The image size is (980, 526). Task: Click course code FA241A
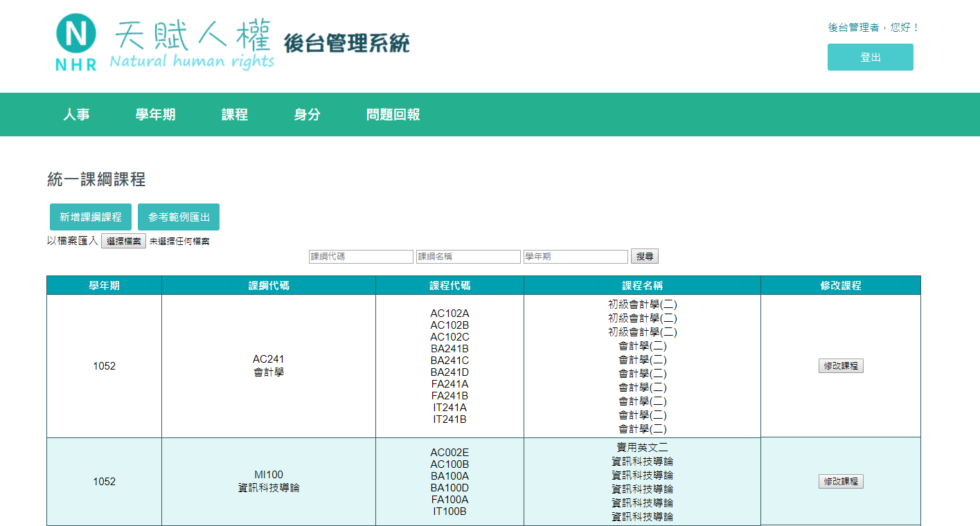(450, 384)
